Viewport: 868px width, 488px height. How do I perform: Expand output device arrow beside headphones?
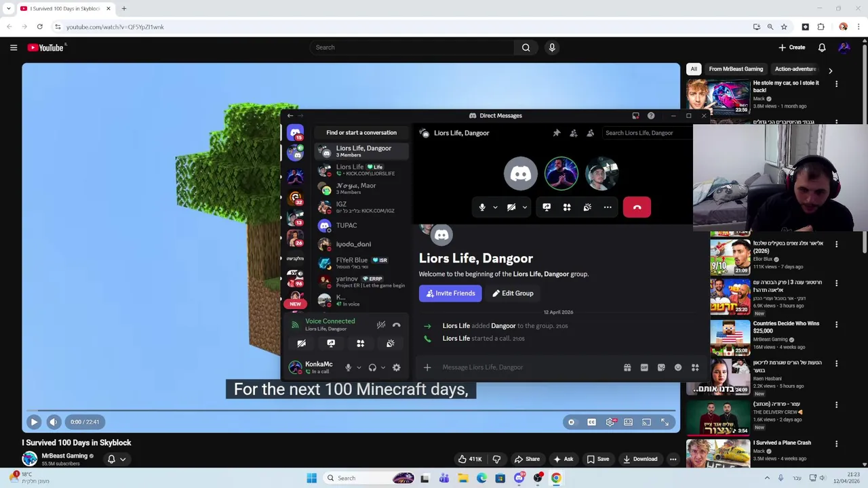[383, 367]
